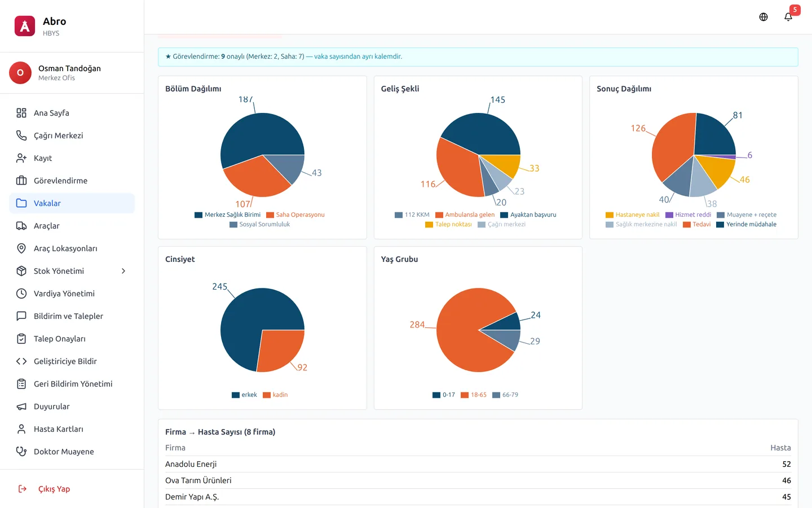Toggle Saha Operasyonu legend item
812x508 pixels.
tap(295, 215)
